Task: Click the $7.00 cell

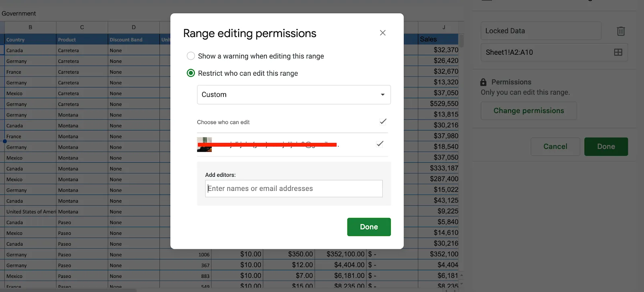Action: (x=289, y=275)
